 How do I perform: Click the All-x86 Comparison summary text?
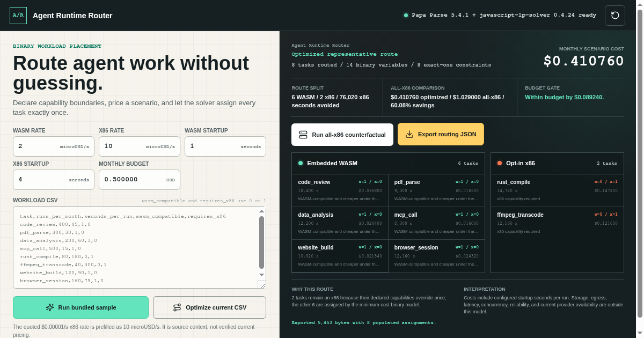pos(447,101)
